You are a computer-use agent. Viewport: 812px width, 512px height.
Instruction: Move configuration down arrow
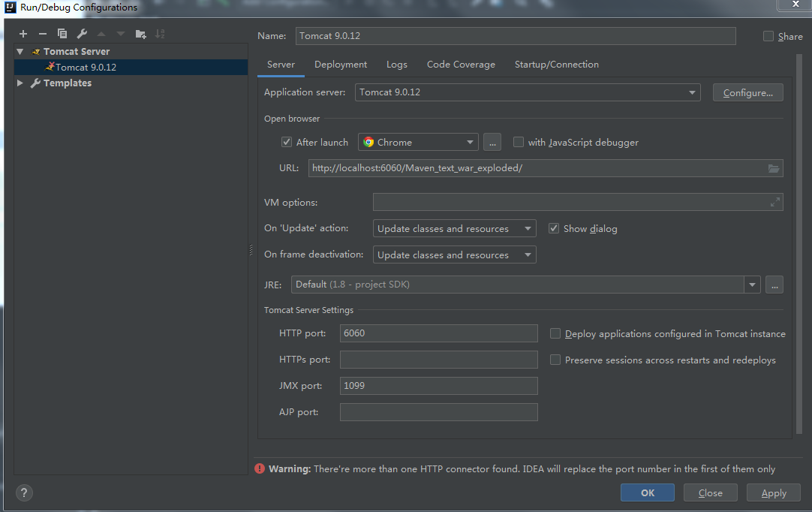[x=121, y=34]
